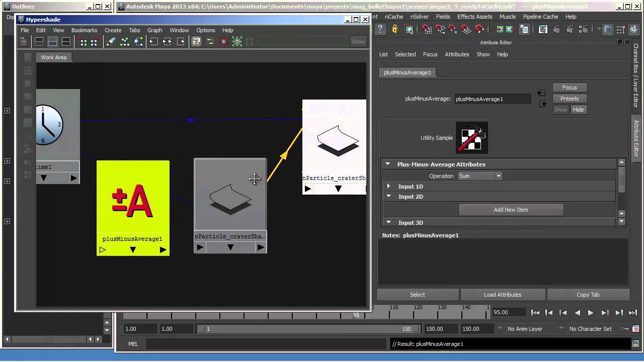
Task: Click the inputs to selected object icon
Action: click(499, 29)
